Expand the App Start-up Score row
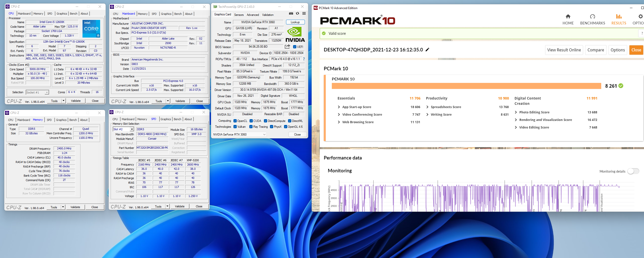The image size is (644, 258). pos(339,107)
